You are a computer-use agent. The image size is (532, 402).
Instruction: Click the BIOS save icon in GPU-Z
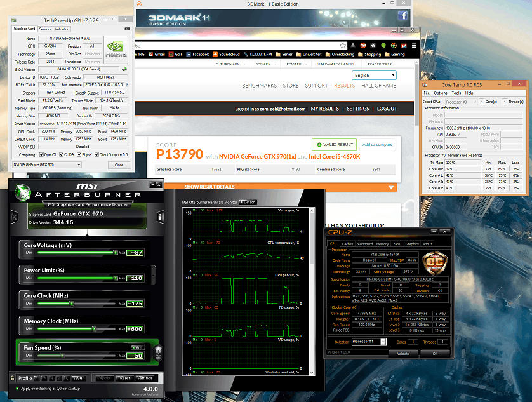(x=124, y=69)
